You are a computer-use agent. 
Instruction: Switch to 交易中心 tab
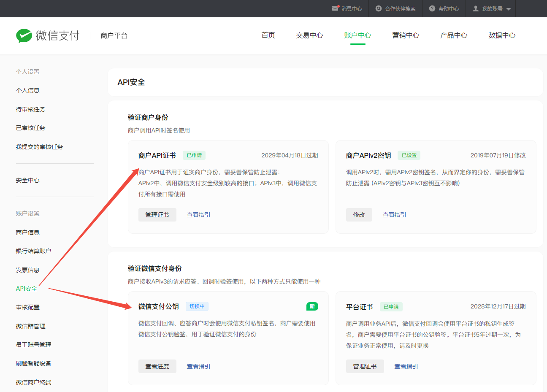coord(309,35)
